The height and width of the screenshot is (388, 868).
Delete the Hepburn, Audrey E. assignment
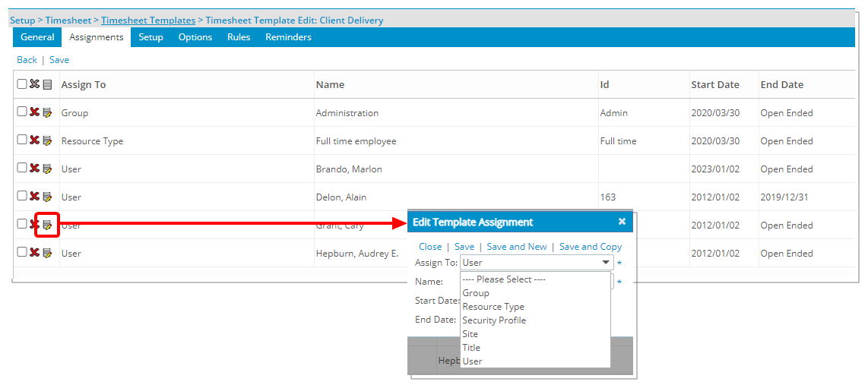(x=34, y=253)
